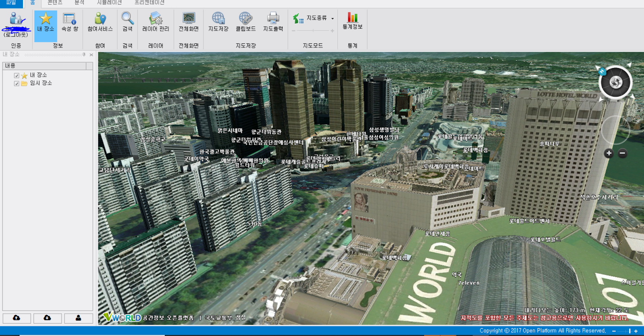Click the blue reset-north compass marker

(x=602, y=72)
